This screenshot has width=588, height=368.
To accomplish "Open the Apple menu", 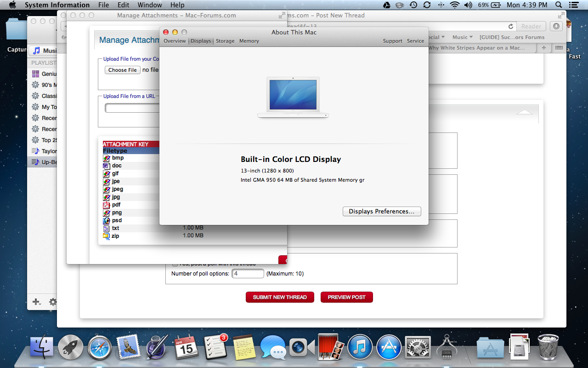I will click(x=12, y=5).
